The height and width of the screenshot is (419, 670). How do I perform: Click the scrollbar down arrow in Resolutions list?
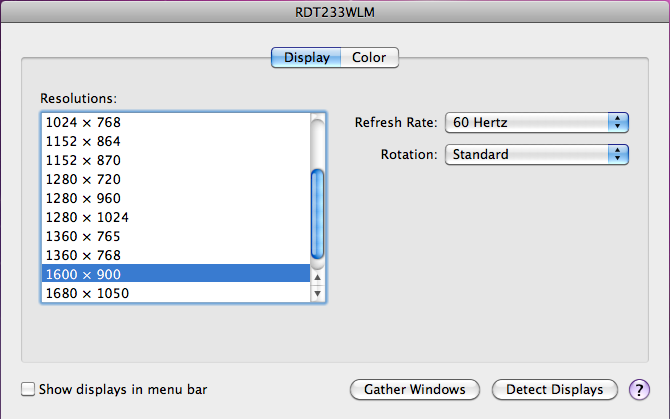tap(318, 294)
